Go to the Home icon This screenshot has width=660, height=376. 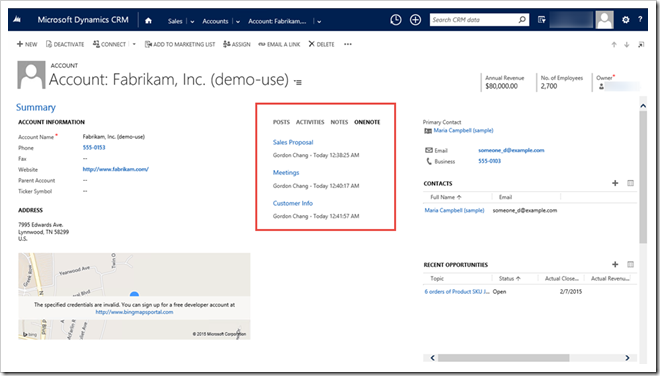pyautogui.click(x=148, y=20)
